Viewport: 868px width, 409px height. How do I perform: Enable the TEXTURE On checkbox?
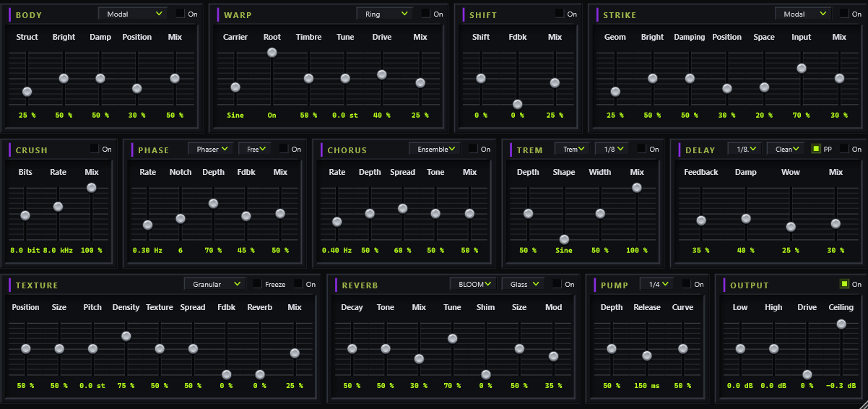pyautogui.click(x=298, y=284)
